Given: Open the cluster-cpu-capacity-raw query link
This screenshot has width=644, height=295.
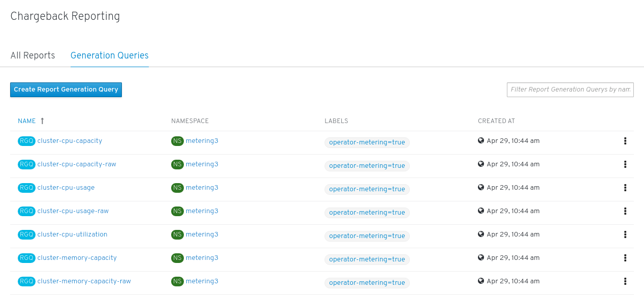Looking at the screenshot, I should coord(77,164).
